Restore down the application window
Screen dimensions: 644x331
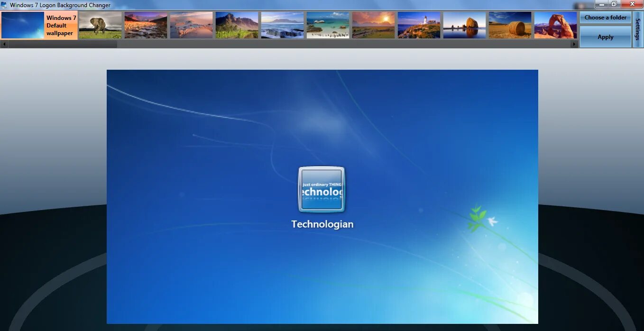[x=614, y=4]
